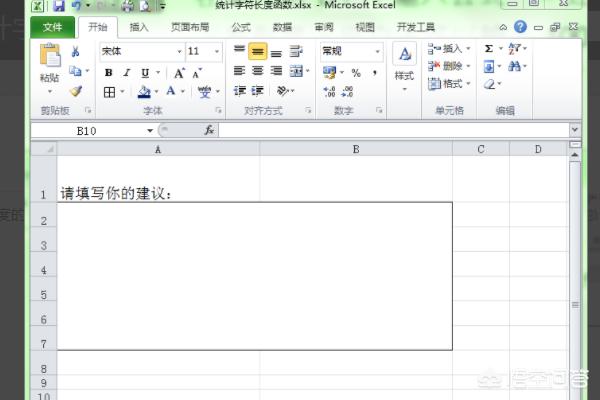Click the Increase Font Size icon

tap(179, 73)
